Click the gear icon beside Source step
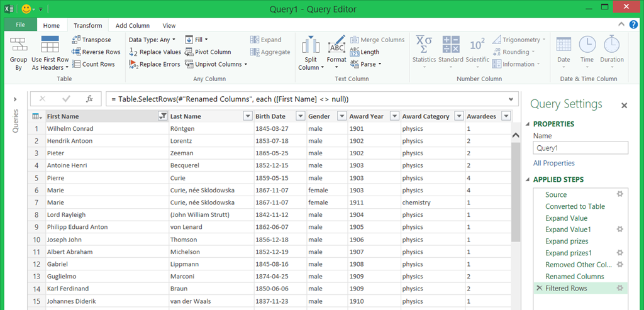644x310 pixels. [x=620, y=194]
